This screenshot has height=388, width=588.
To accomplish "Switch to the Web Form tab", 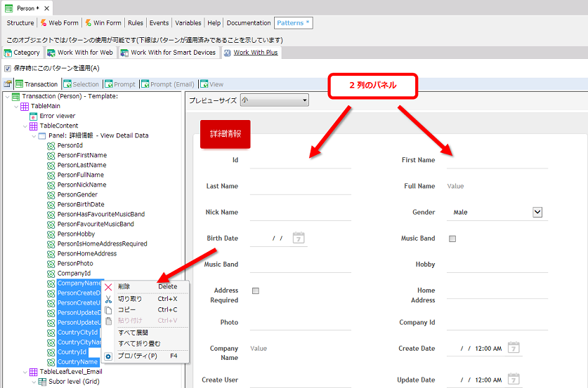I will tap(63, 23).
